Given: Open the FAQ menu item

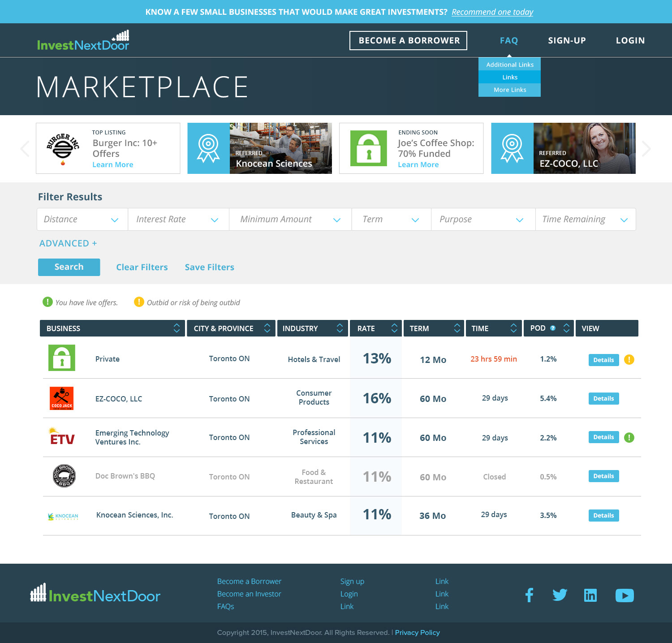Looking at the screenshot, I should click(509, 40).
